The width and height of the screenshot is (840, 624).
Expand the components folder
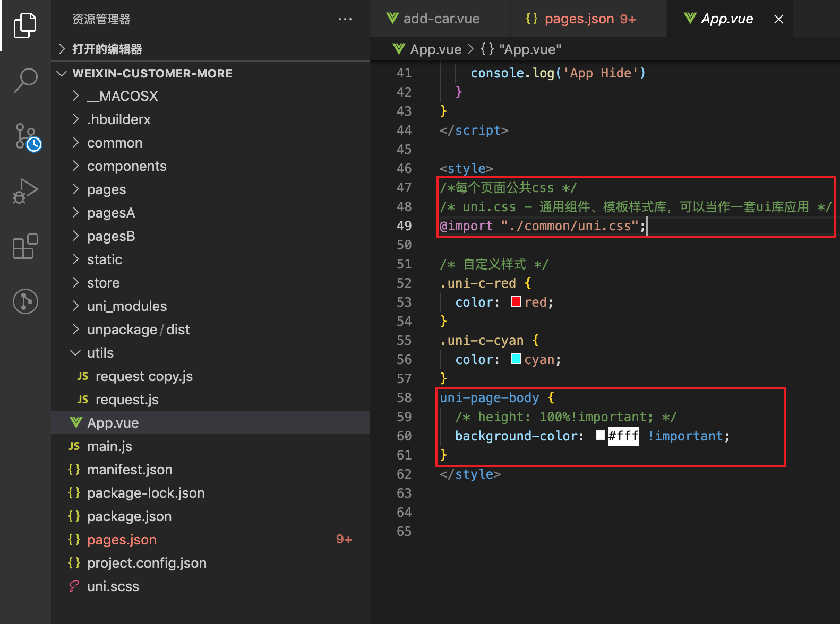75,166
